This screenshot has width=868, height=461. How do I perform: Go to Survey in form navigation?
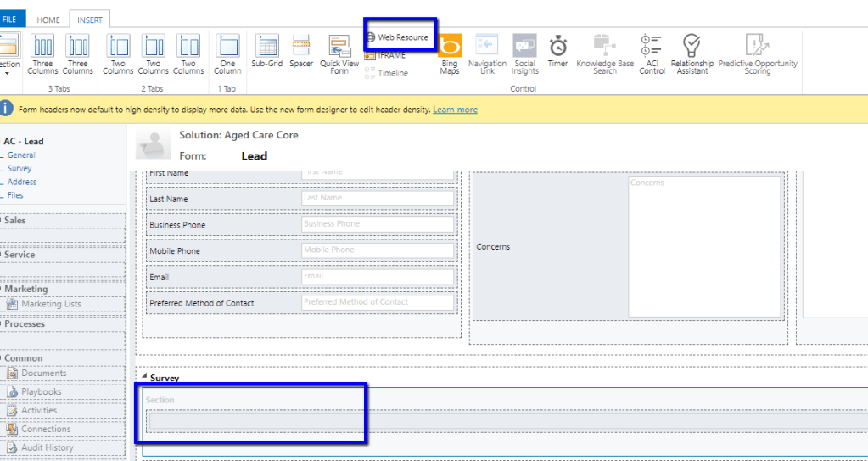coord(20,168)
